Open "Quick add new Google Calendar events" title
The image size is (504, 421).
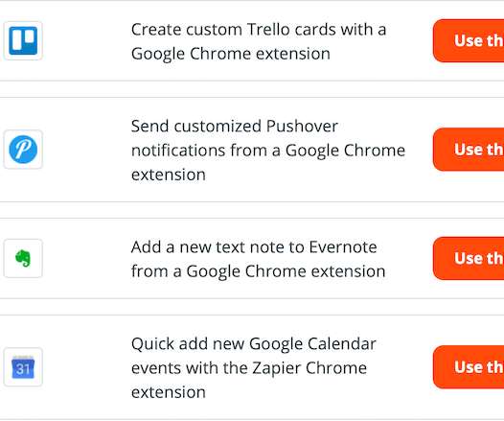pos(253,368)
